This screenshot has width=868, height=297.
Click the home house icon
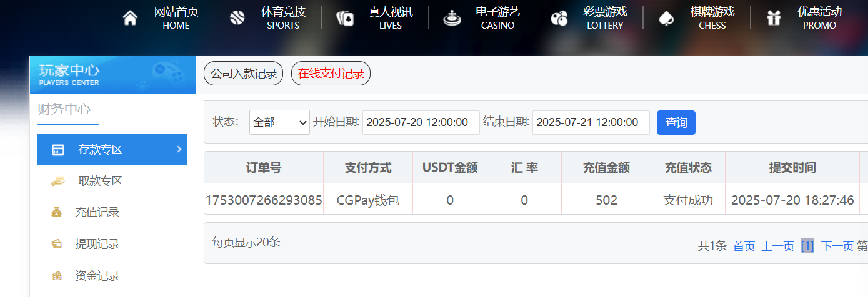pyautogui.click(x=130, y=18)
